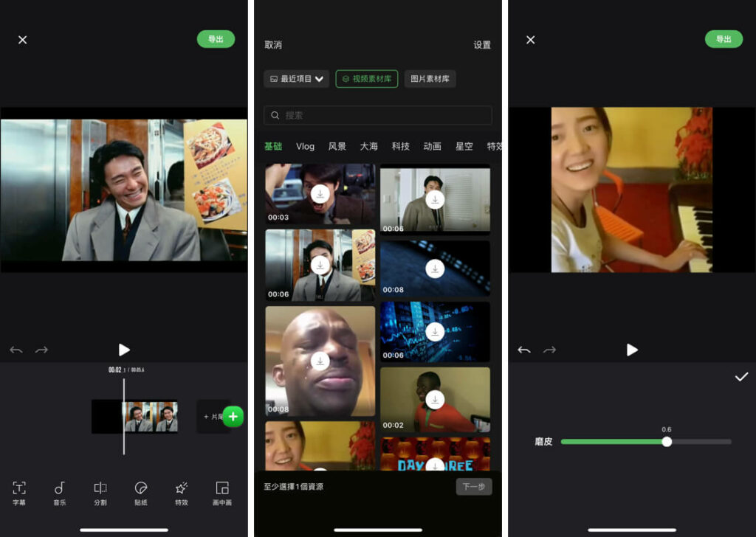Play the video in left editor screen
Screen dimensions: 756x537
click(124, 350)
